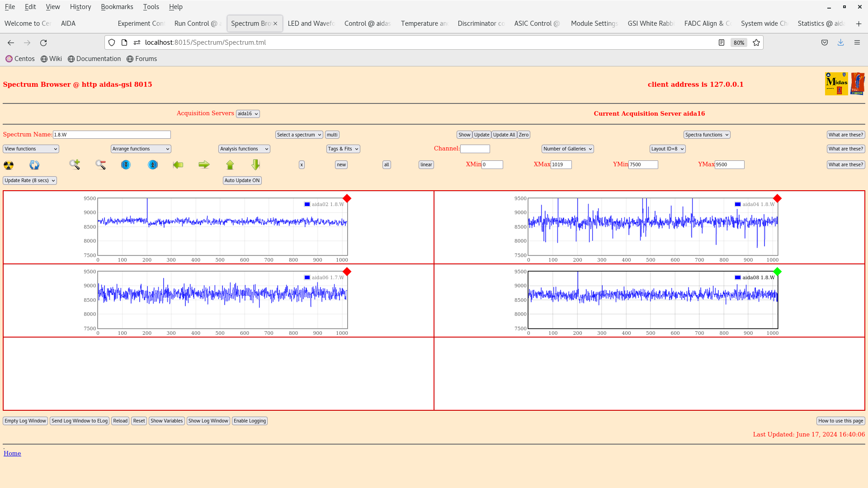The height and width of the screenshot is (488, 868).
Task: Open the View functions dropdown
Action: pyautogui.click(x=31, y=149)
